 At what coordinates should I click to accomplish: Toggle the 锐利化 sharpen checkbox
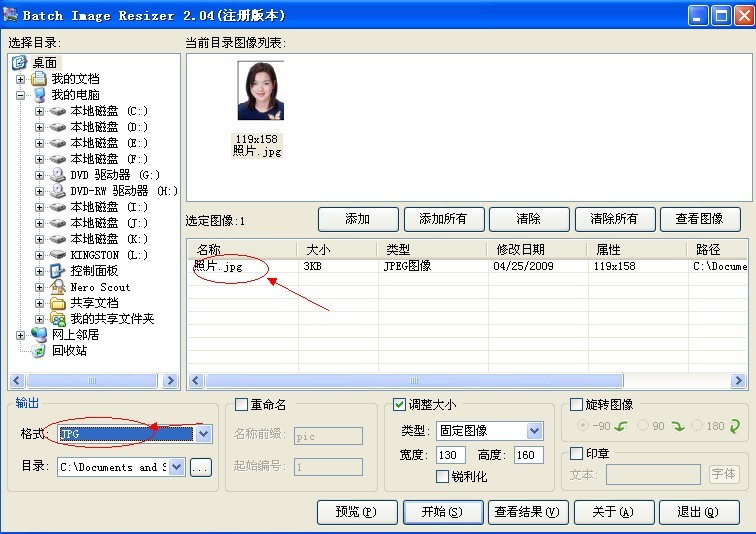(x=443, y=477)
